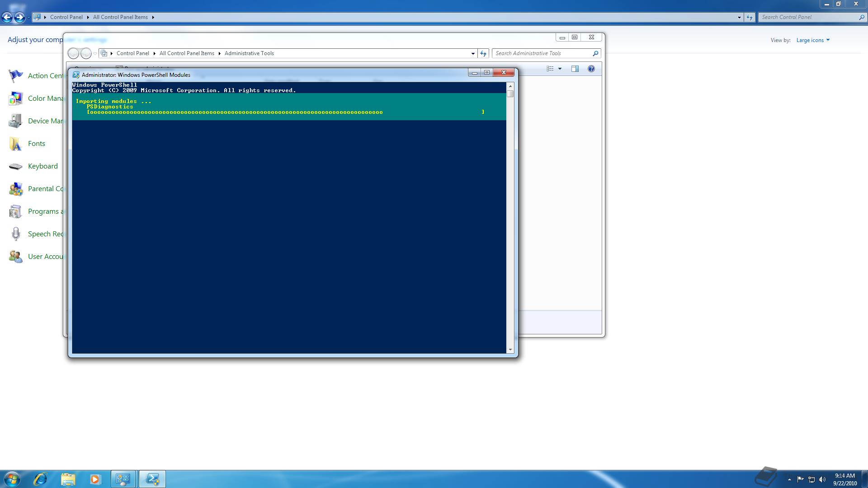Click the Fonts link text
This screenshot has width=868, height=488.
(x=37, y=144)
